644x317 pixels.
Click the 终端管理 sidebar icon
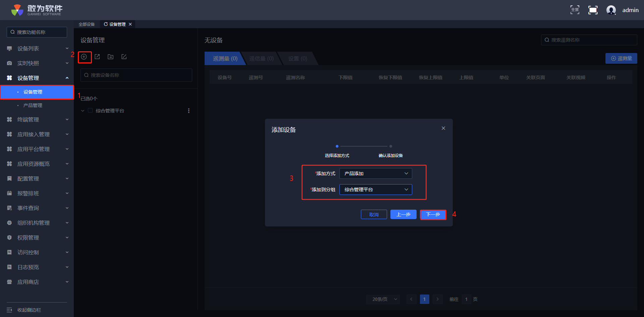click(x=9, y=120)
